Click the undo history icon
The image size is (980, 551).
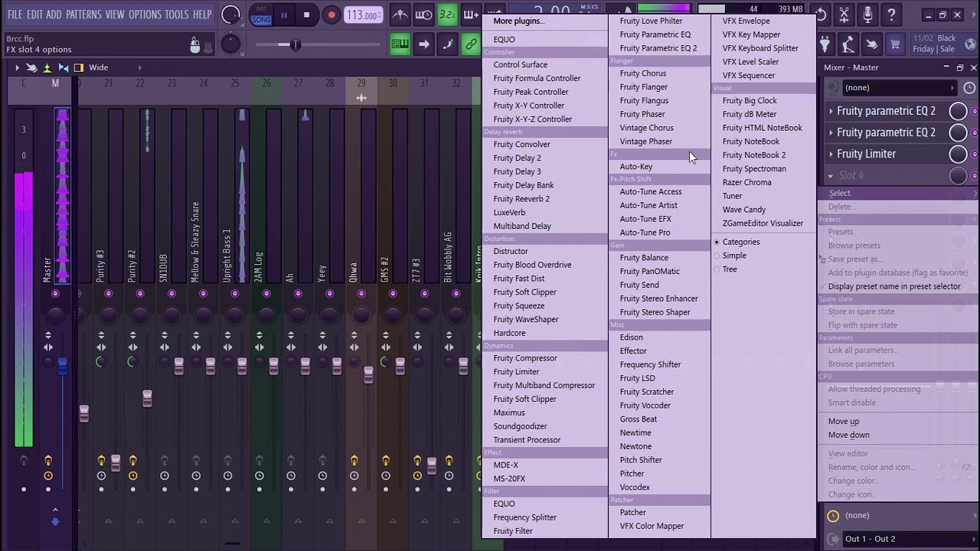click(821, 15)
